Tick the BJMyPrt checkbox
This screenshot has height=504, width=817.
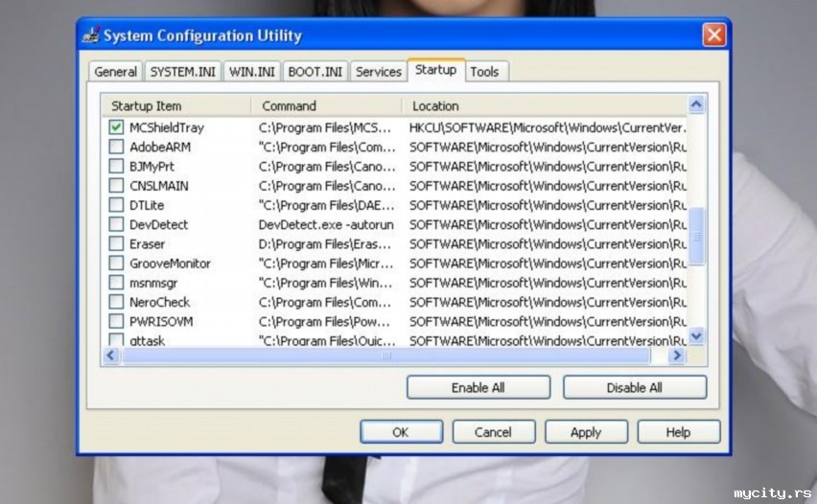coord(116,166)
